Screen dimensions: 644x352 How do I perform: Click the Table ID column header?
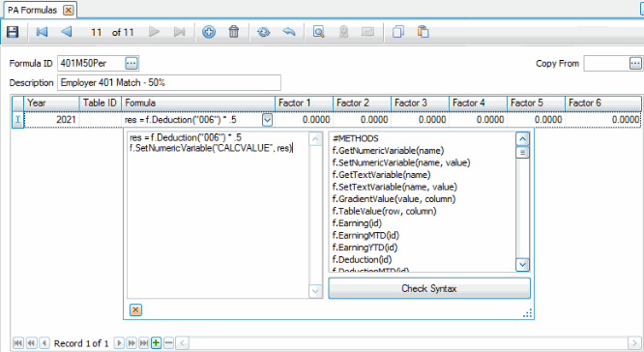click(x=100, y=103)
